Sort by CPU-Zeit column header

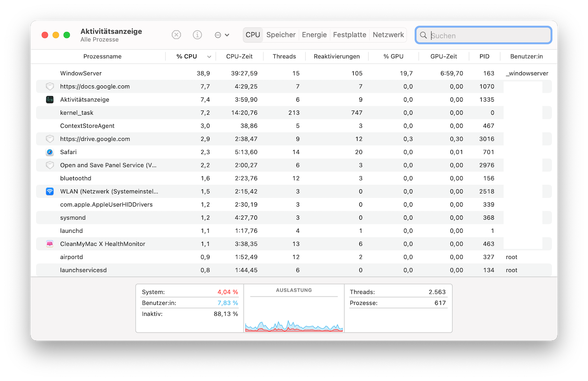coord(239,56)
